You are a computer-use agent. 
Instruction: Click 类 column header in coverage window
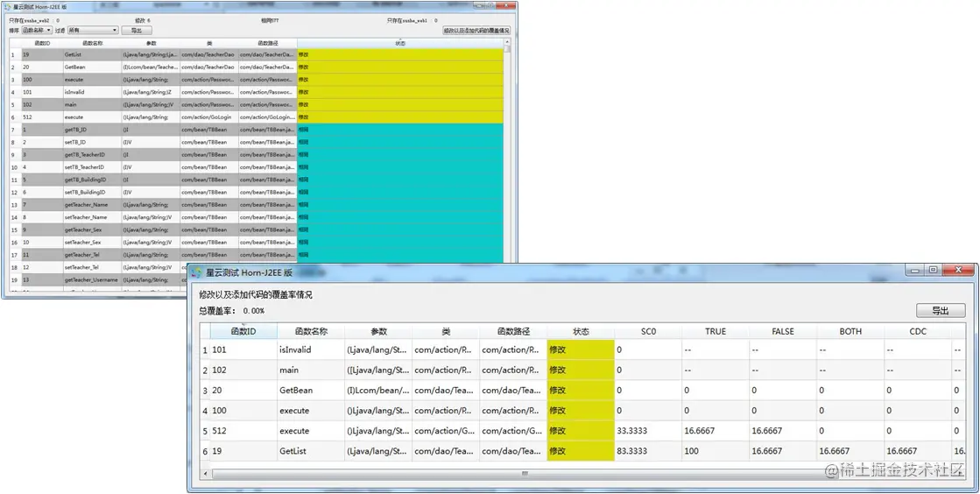point(446,331)
